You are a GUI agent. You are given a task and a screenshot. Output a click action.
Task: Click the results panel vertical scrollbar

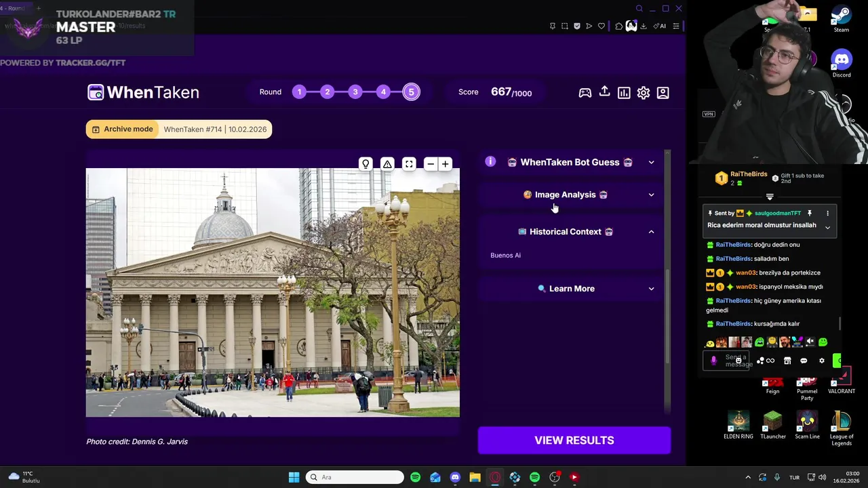[x=667, y=315]
